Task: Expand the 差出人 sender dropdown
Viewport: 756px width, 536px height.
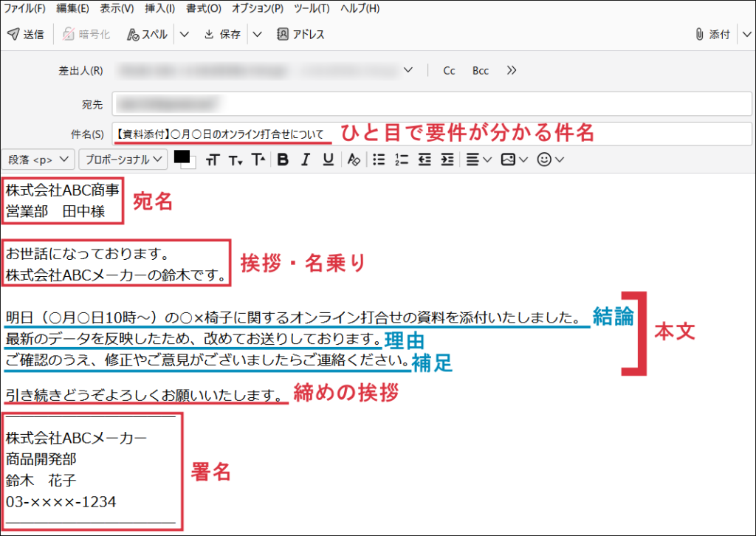Action: point(408,71)
